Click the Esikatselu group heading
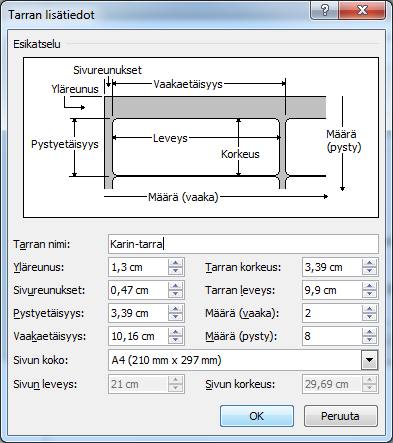This screenshot has height=443, width=393. [37, 44]
